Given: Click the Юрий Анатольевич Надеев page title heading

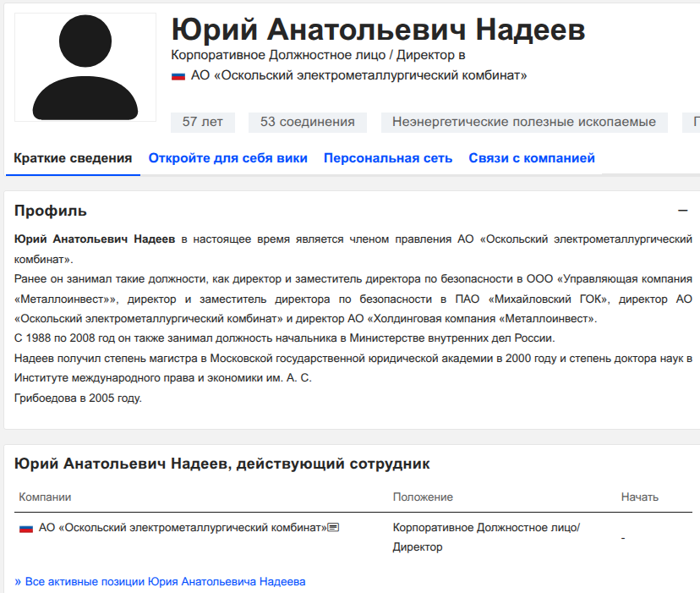Looking at the screenshot, I should pos(378,30).
